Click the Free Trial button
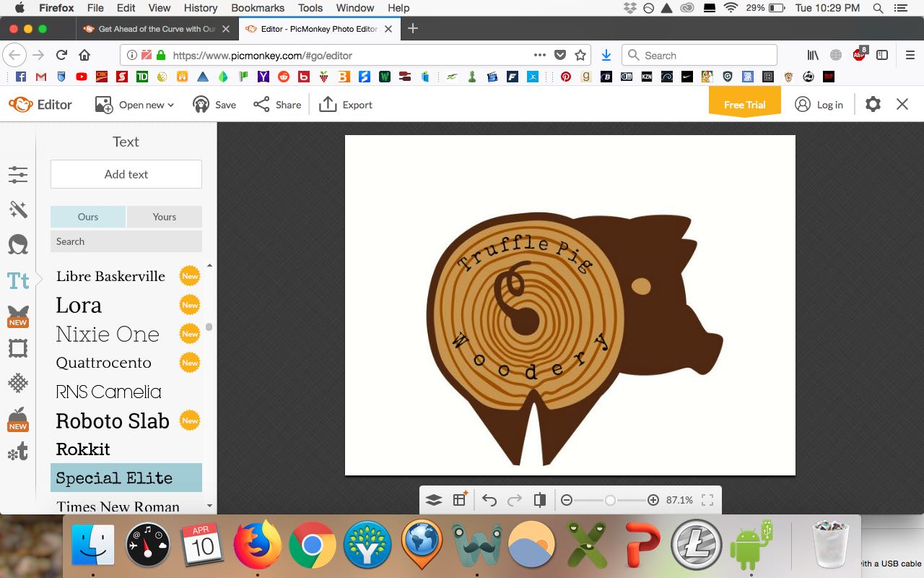Image resolution: width=924 pixels, height=578 pixels. point(744,105)
